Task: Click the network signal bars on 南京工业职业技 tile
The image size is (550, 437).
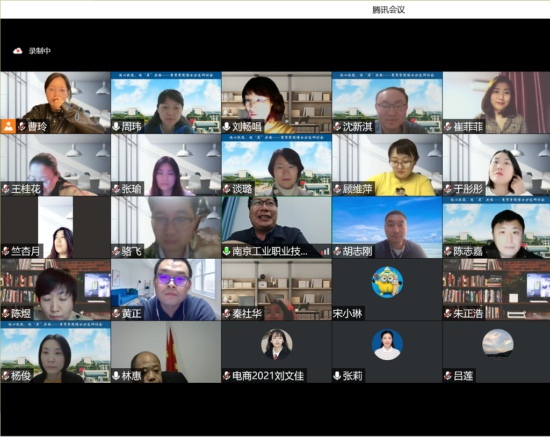Action: [325, 251]
